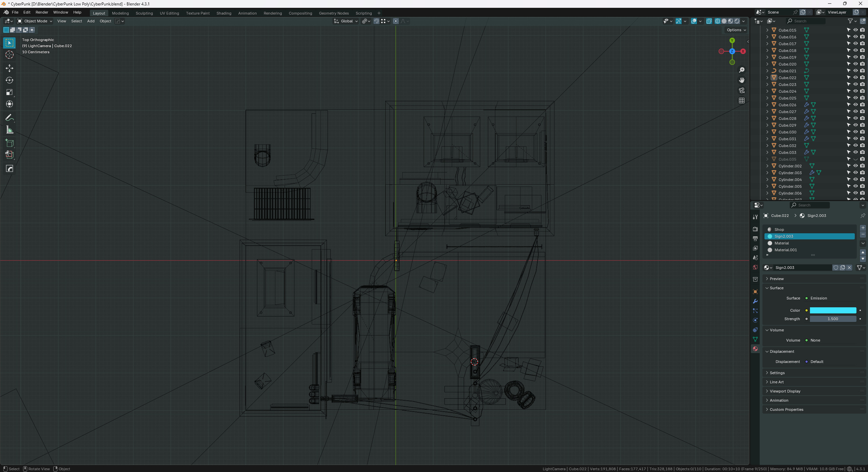This screenshot has height=472, width=868.
Task: Select the Rotate tool
Action: tap(10, 80)
